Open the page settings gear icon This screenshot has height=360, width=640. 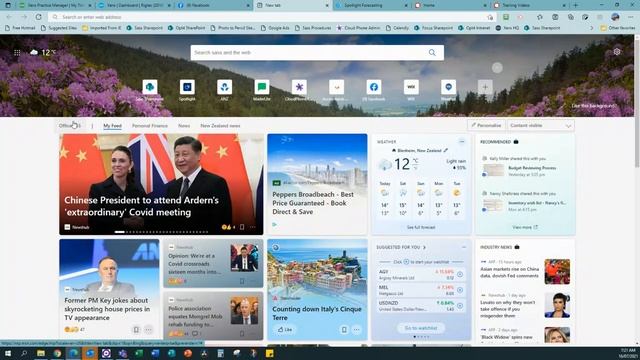coord(617,52)
